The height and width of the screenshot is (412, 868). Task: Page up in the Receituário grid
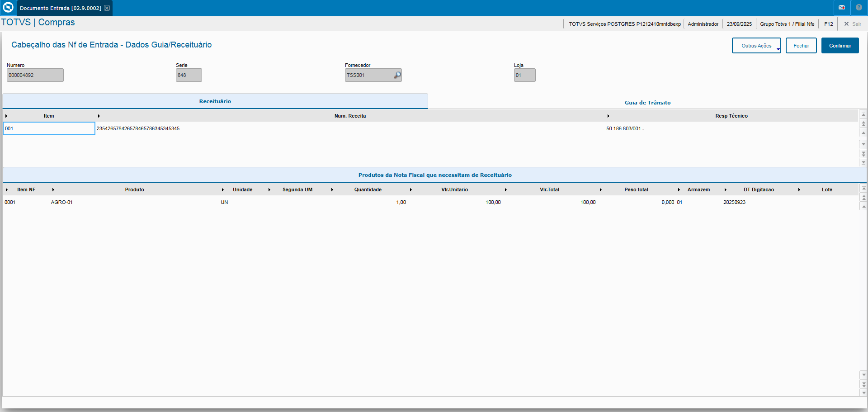pyautogui.click(x=863, y=123)
